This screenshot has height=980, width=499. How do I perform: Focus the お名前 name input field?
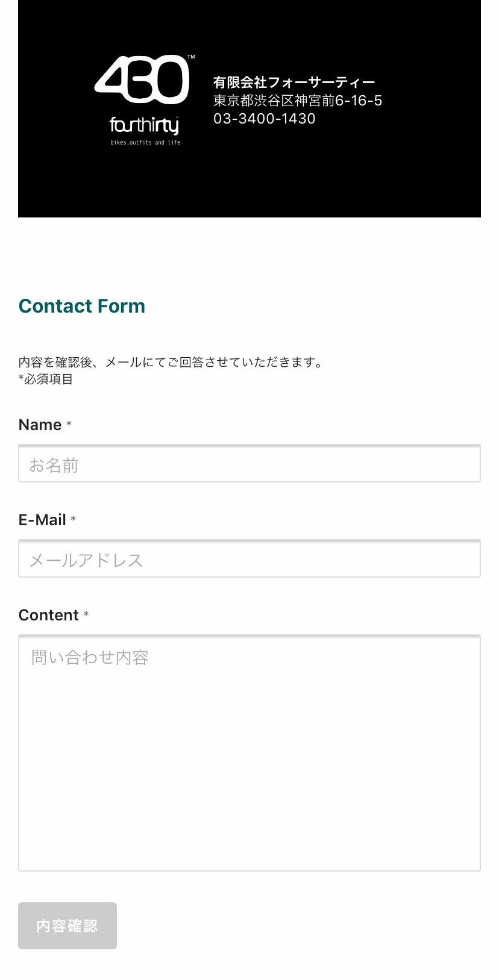[x=249, y=463]
